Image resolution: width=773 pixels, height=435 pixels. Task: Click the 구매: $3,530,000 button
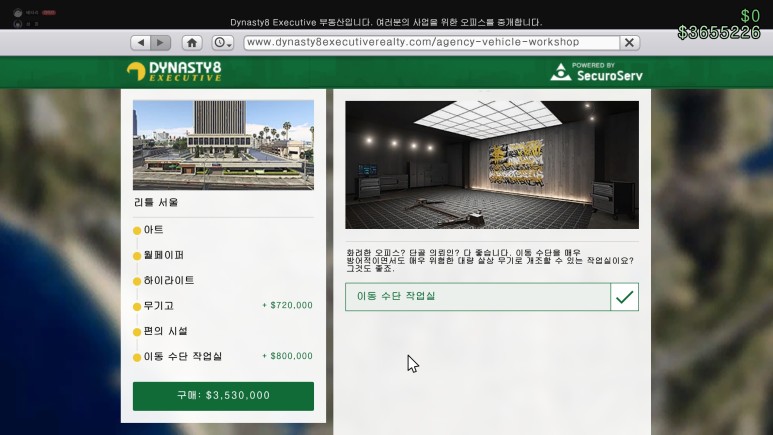(223, 396)
